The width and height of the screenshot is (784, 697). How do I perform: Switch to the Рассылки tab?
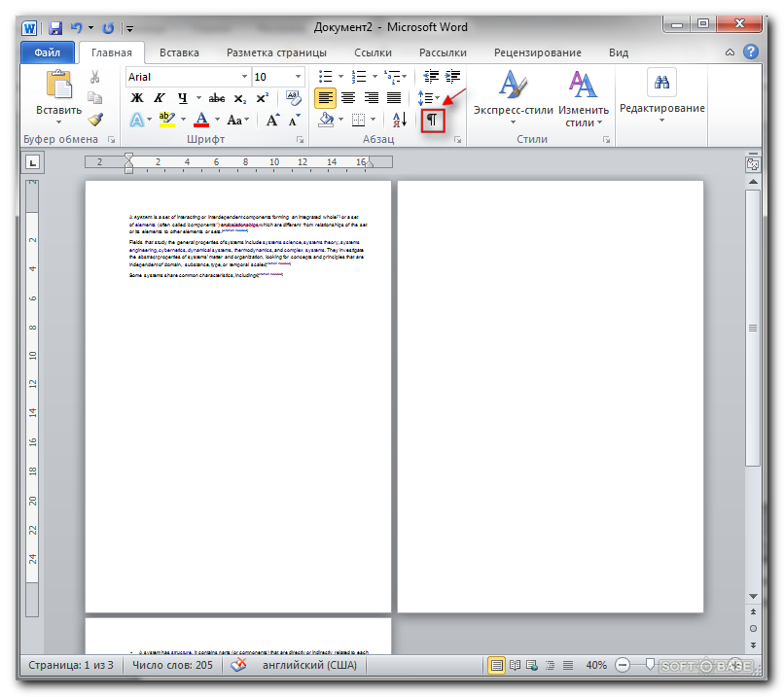443,52
